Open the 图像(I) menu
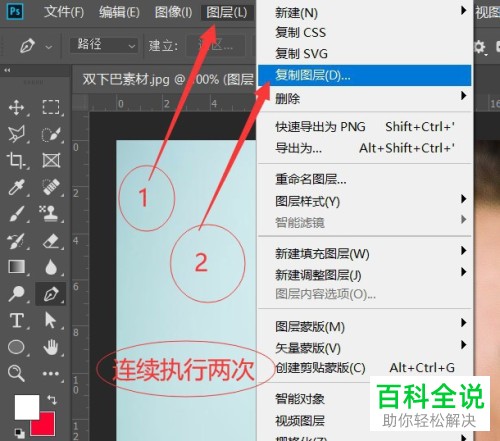The width and height of the screenshot is (500, 441). tap(173, 12)
